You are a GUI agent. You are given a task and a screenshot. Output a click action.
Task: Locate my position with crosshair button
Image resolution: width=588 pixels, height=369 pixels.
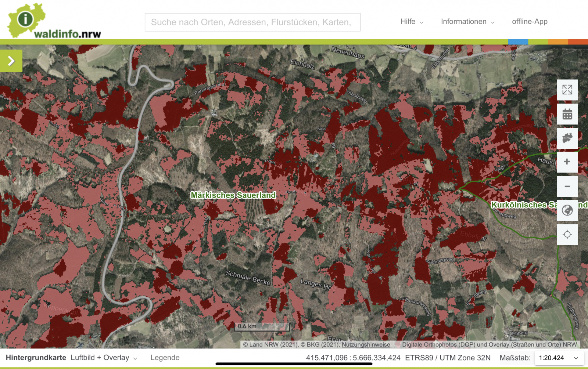567,235
